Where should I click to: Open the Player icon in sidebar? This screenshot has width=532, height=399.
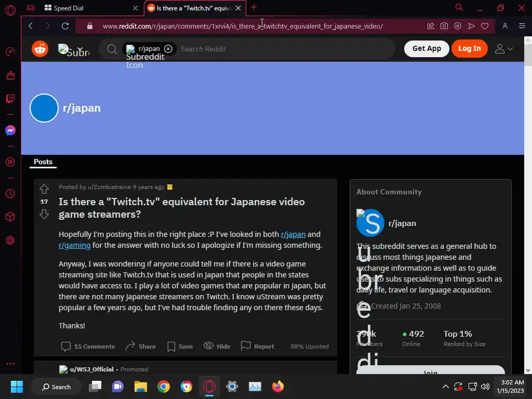point(10,162)
